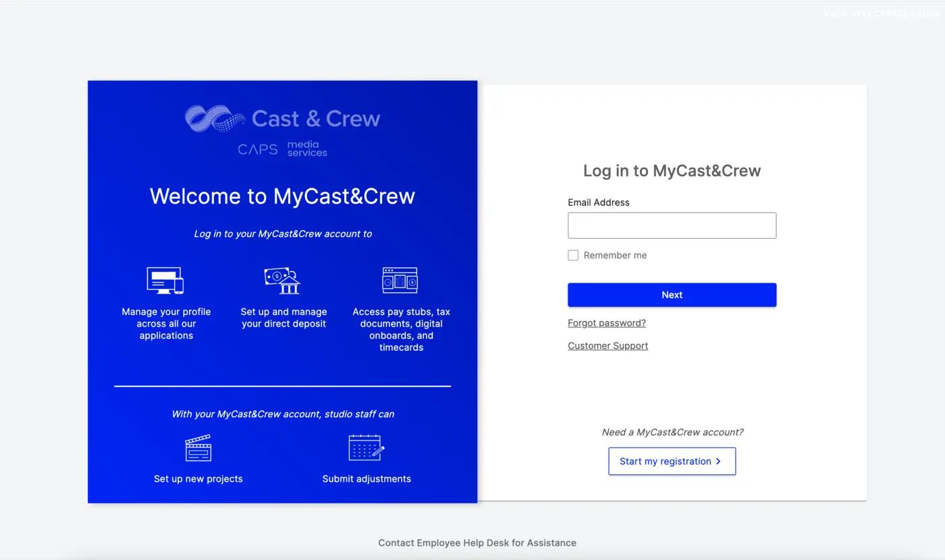
Task: Click the Email Address label
Action: click(x=598, y=202)
